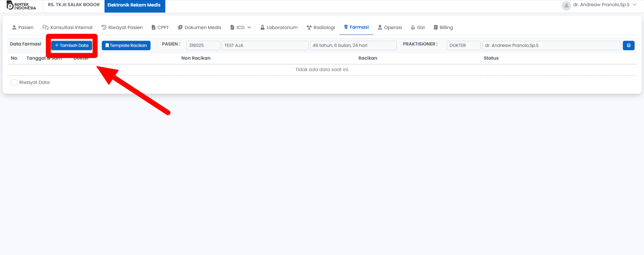Click the patient ID field 318025
Viewport: 644px width, 255px height.
click(203, 45)
